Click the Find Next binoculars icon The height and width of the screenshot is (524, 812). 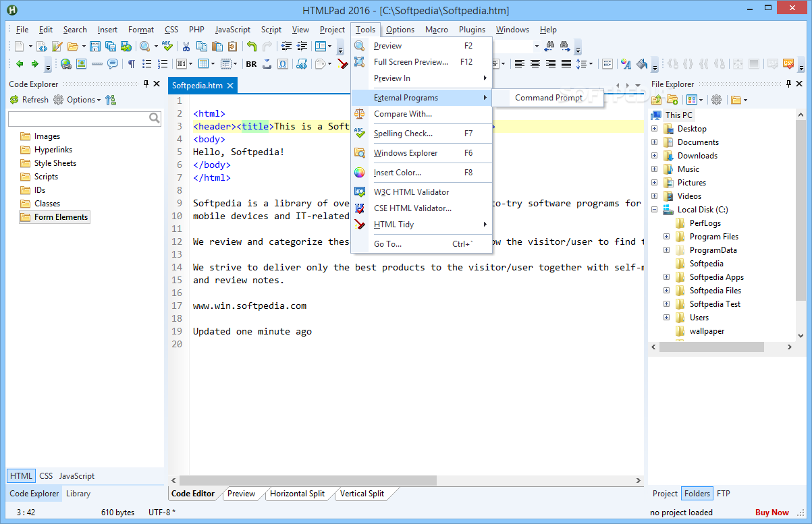click(x=565, y=47)
